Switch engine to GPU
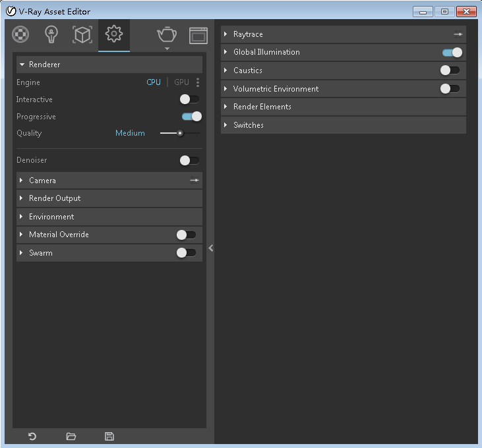Viewport: 482px width, 448px height. [181, 82]
